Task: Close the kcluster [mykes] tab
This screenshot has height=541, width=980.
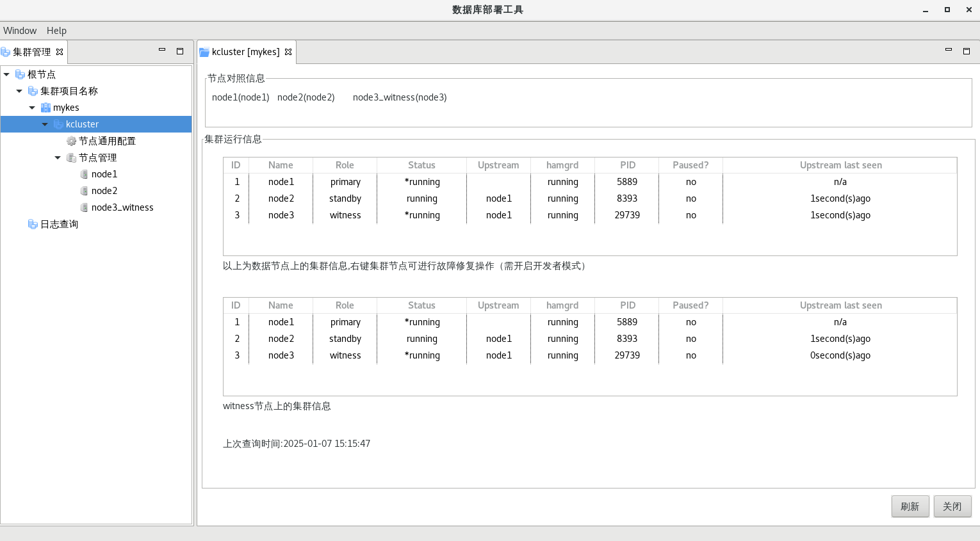Action: 288,52
